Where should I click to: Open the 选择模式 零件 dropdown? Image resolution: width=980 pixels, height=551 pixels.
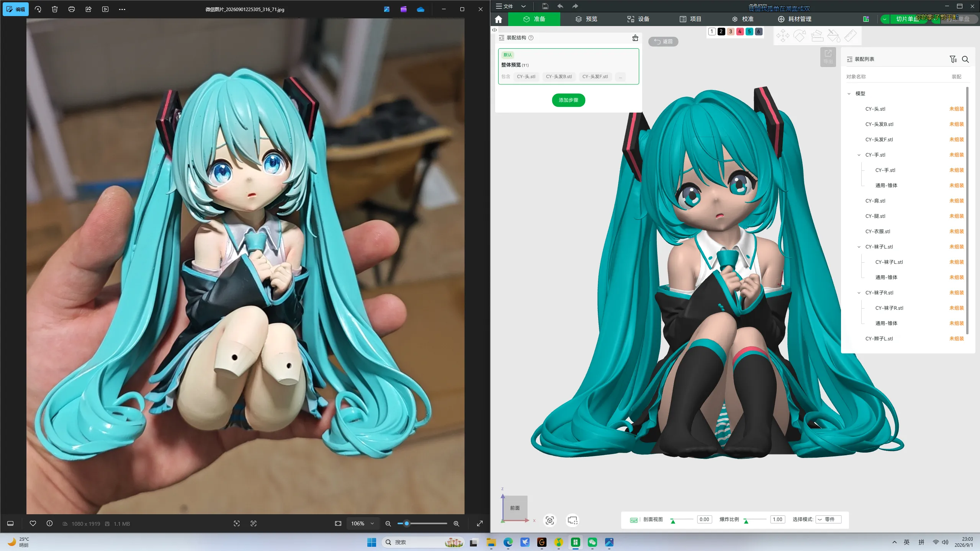[x=828, y=520]
